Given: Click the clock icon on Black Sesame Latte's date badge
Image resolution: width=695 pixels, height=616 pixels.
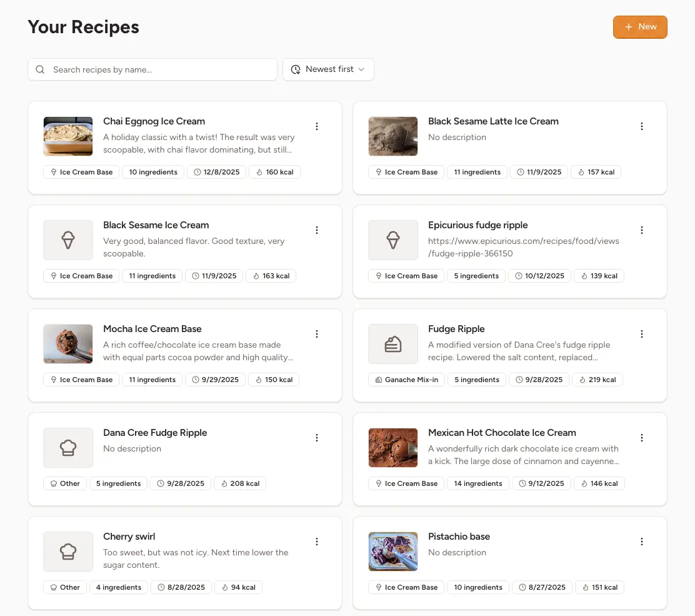Looking at the screenshot, I should 520,171.
